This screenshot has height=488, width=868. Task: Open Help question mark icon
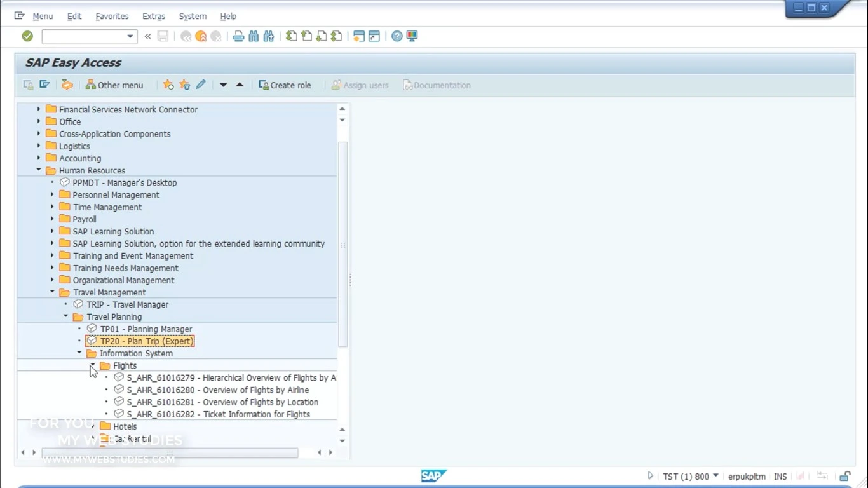[x=397, y=36]
